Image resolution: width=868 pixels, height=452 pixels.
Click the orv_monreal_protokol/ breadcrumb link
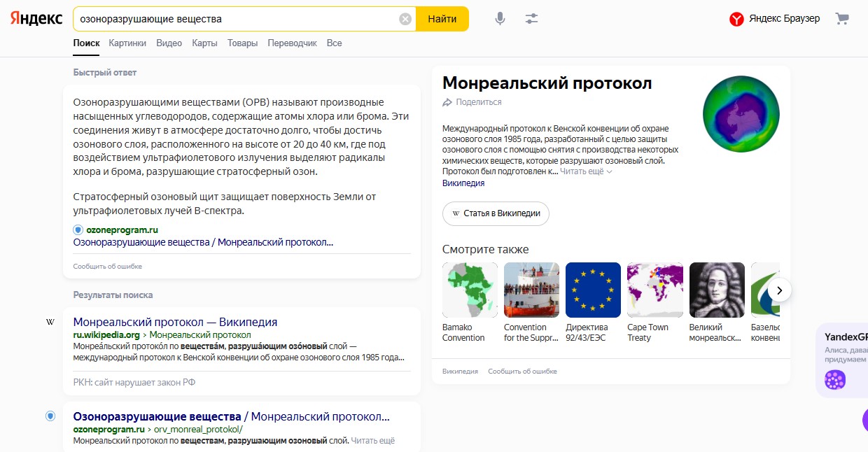[198, 430]
